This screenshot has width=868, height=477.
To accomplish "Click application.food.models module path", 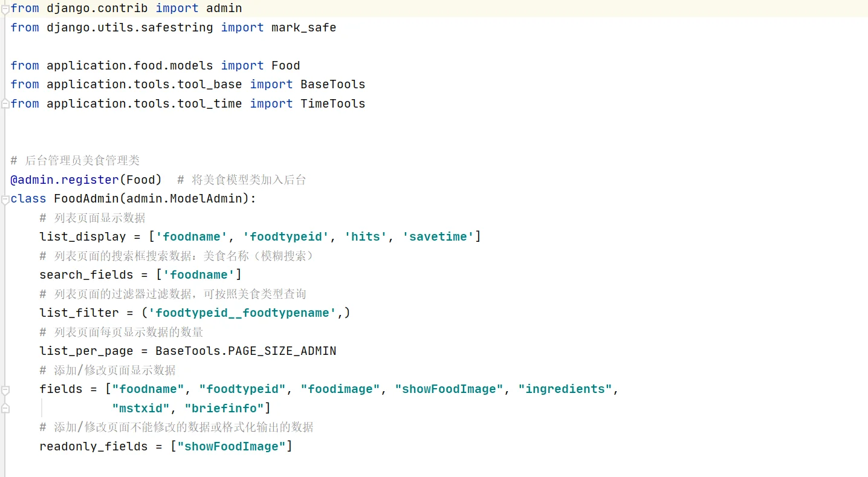I will [x=130, y=65].
